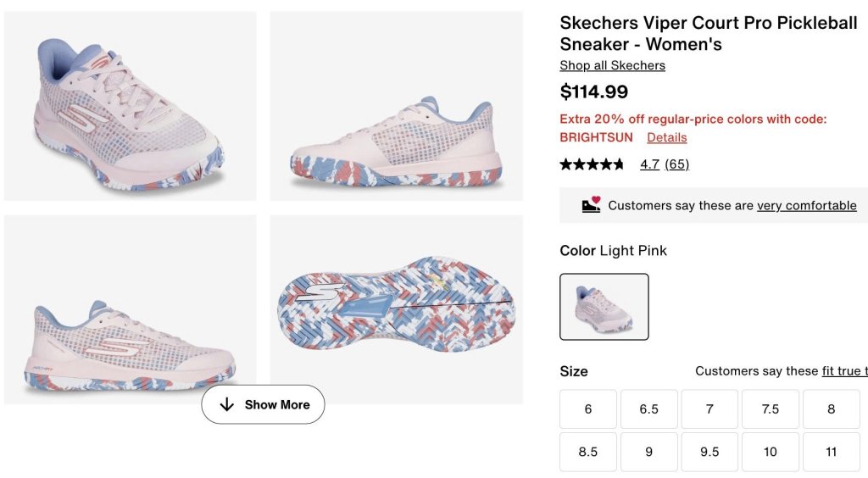Click the down arrow in Show More
The width and height of the screenshot is (868, 478).
pos(226,405)
